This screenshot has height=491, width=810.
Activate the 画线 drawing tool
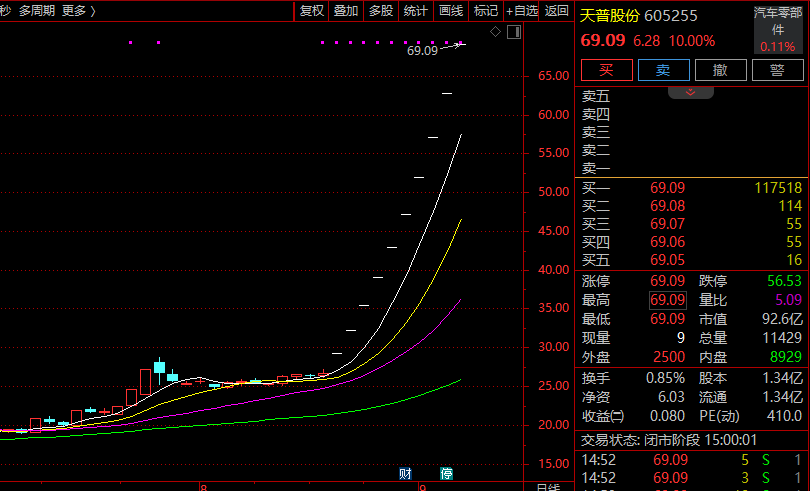[450, 11]
